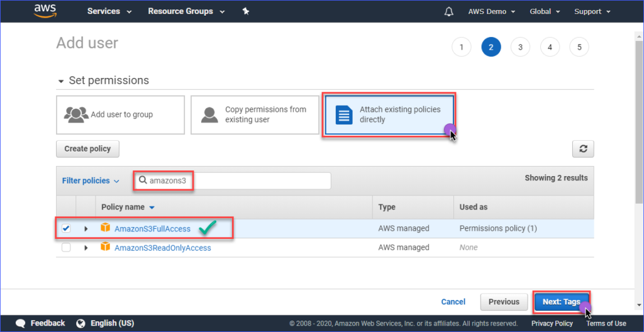Click the Create policy button
The width and height of the screenshot is (644, 332).
pos(87,149)
